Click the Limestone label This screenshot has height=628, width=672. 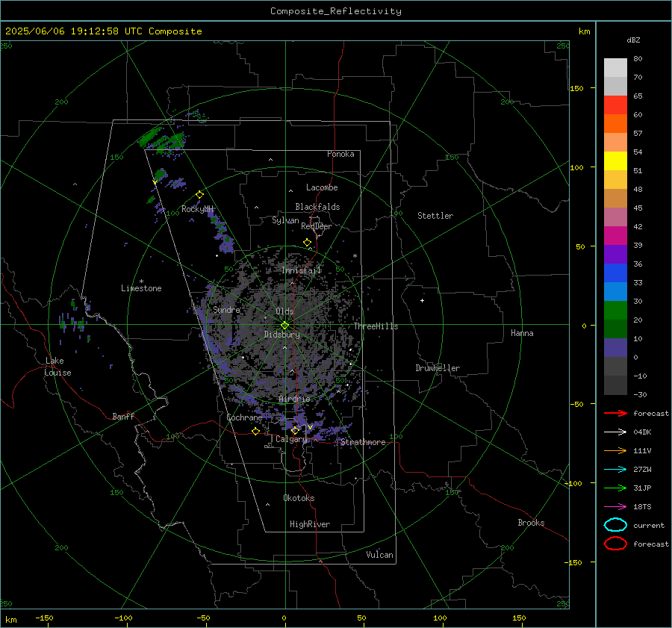[x=141, y=288]
